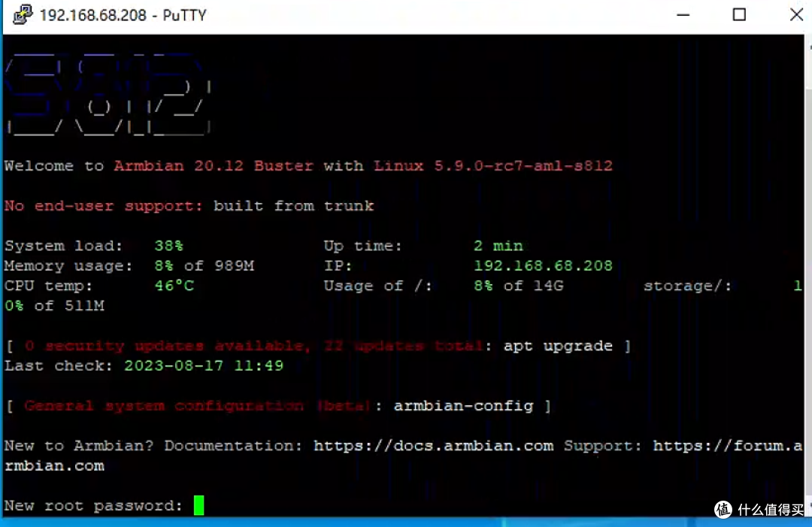The width and height of the screenshot is (812, 527).
Task: Click the terminal vertical scrollbar
Action: coord(808,274)
